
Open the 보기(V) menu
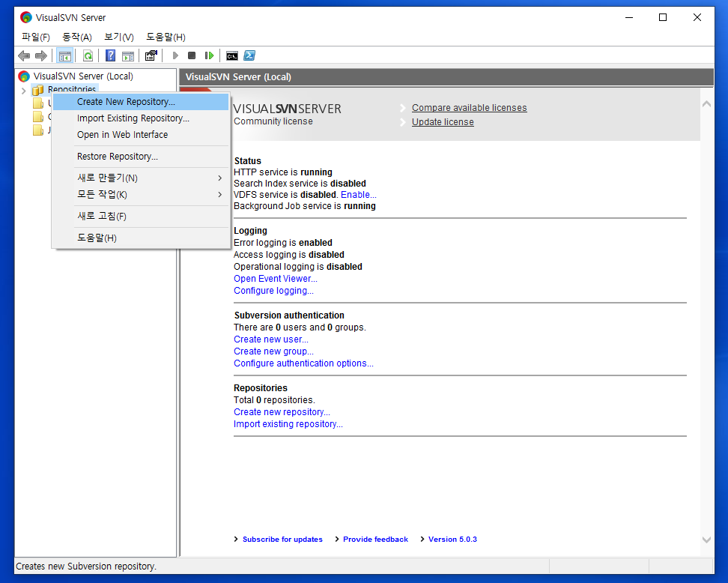coord(119,37)
